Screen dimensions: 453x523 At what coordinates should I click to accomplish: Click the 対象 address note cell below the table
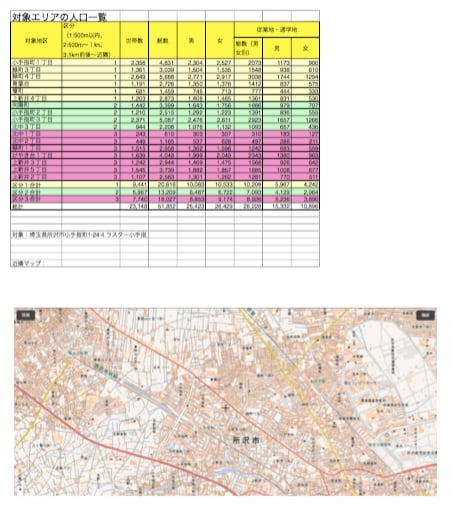click(79, 235)
